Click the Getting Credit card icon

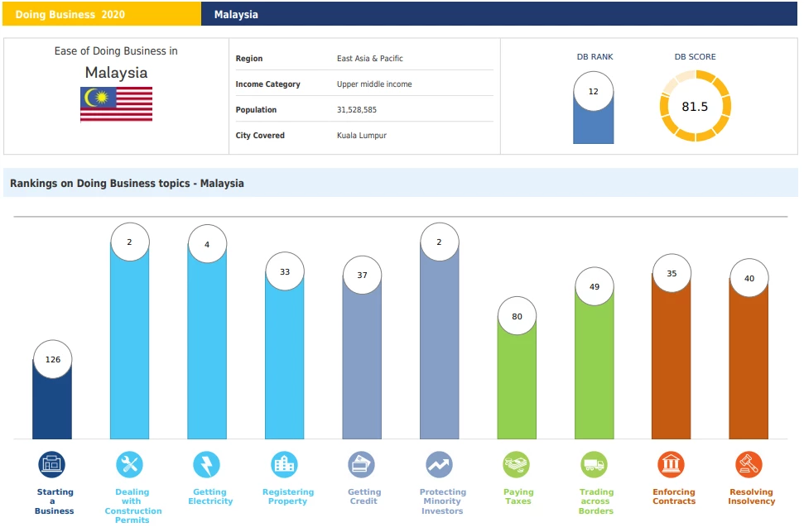coord(362,464)
